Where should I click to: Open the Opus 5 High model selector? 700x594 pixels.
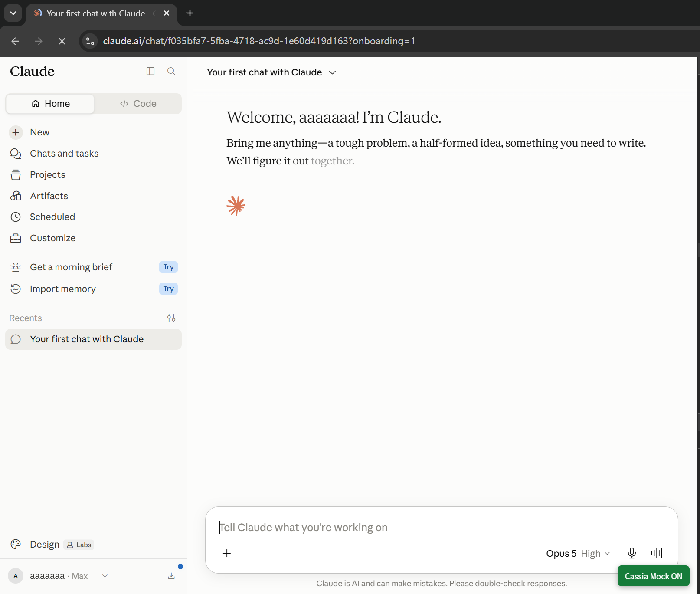point(578,554)
